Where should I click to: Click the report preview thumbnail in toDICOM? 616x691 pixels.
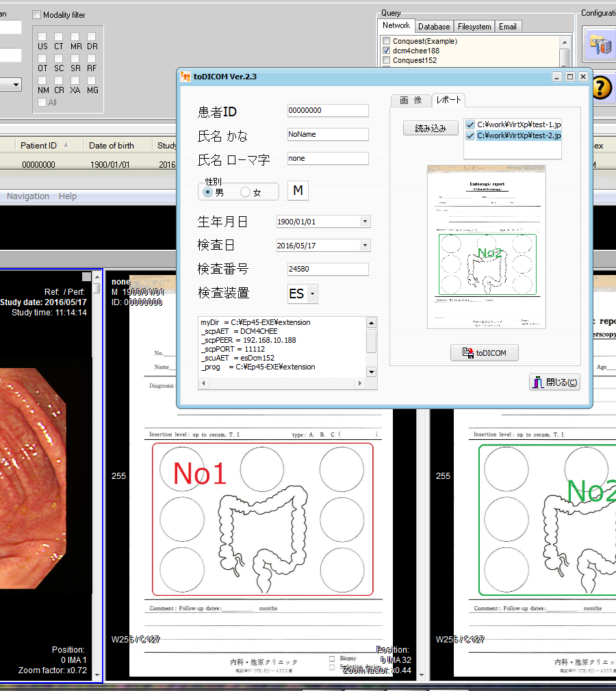coord(487,247)
